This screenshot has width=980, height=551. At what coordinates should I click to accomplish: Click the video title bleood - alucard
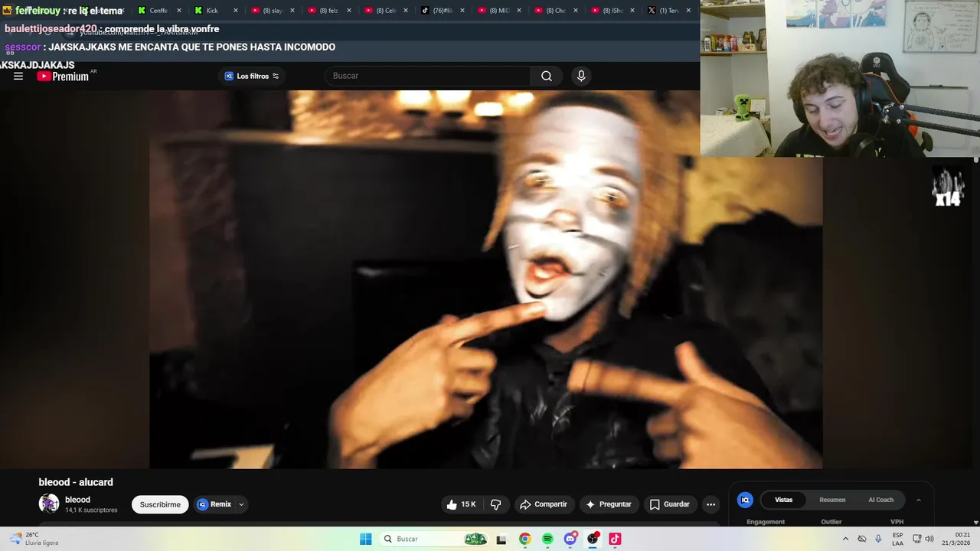(x=76, y=482)
